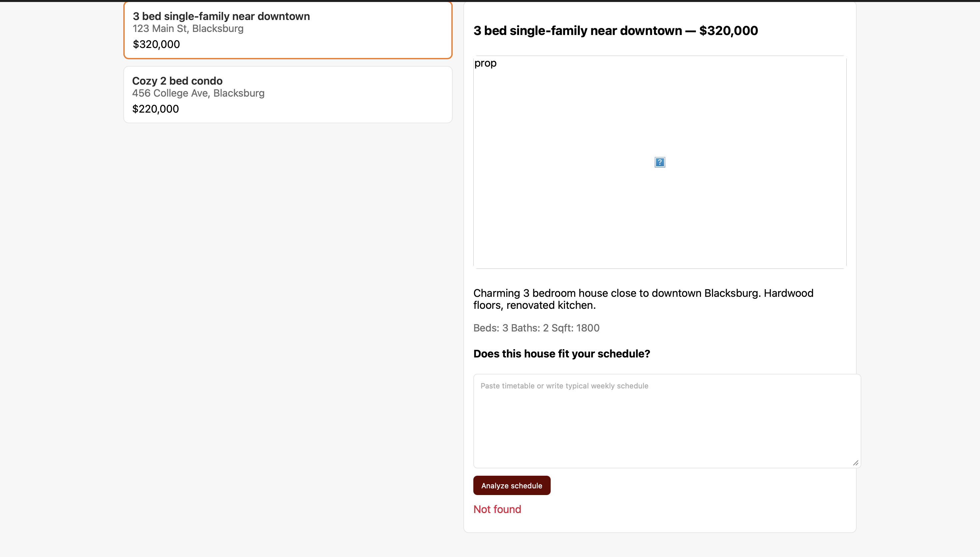
Task: Click the Beds, Baths, Sqft details line
Action: (x=536, y=328)
